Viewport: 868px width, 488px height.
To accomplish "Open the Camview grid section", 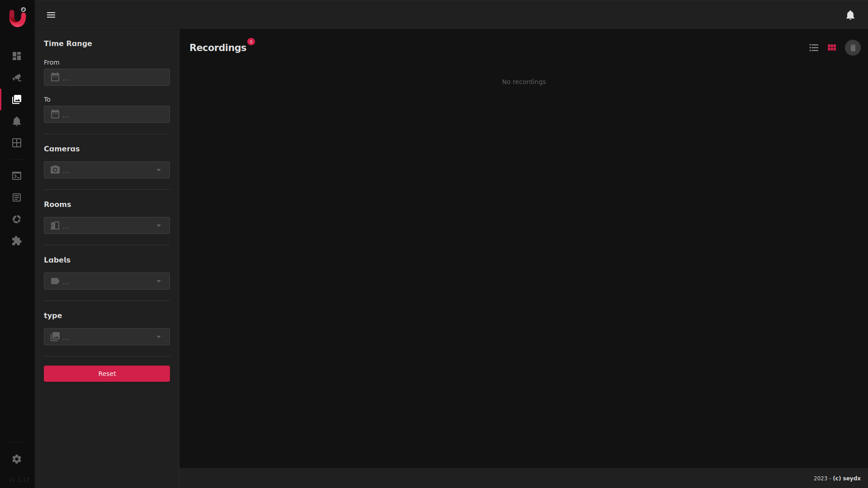I will (17, 143).
